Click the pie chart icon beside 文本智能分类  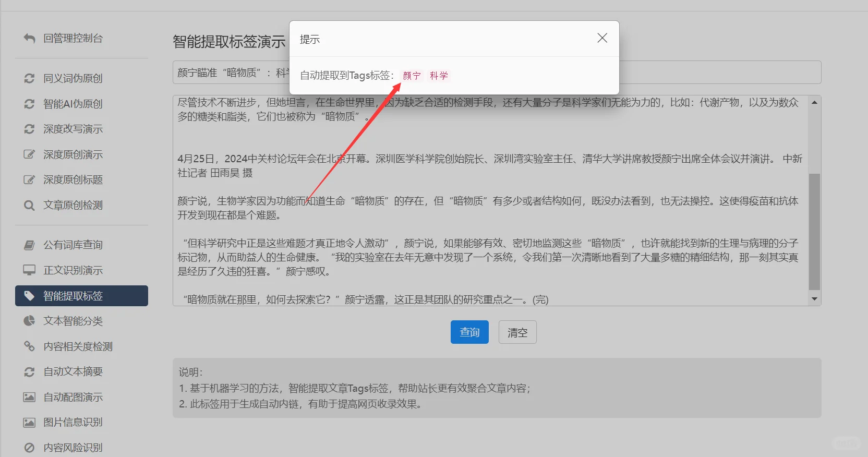click(x=29, y=321)
